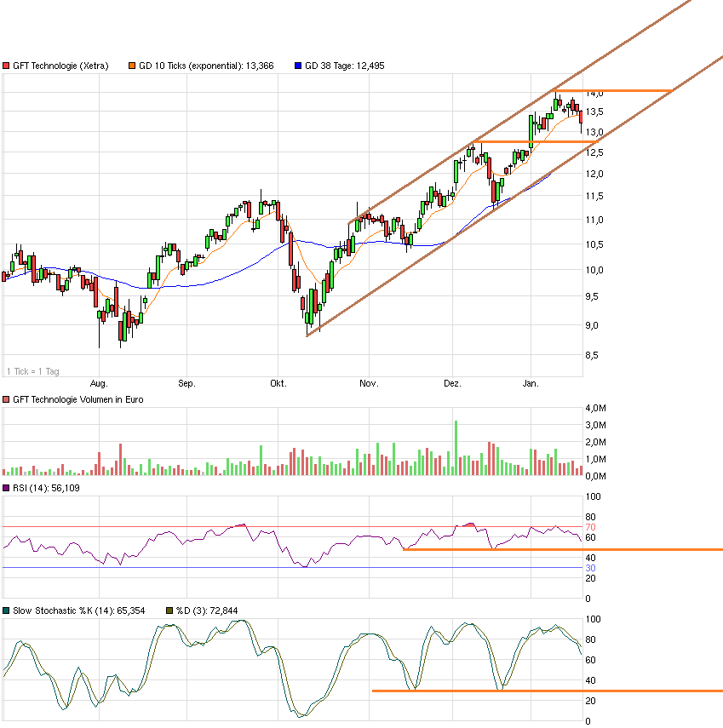Viewport: 723px width, 728px height.
Task: Select the 'Okt.' month label on time axis
Action: point(278,383)
